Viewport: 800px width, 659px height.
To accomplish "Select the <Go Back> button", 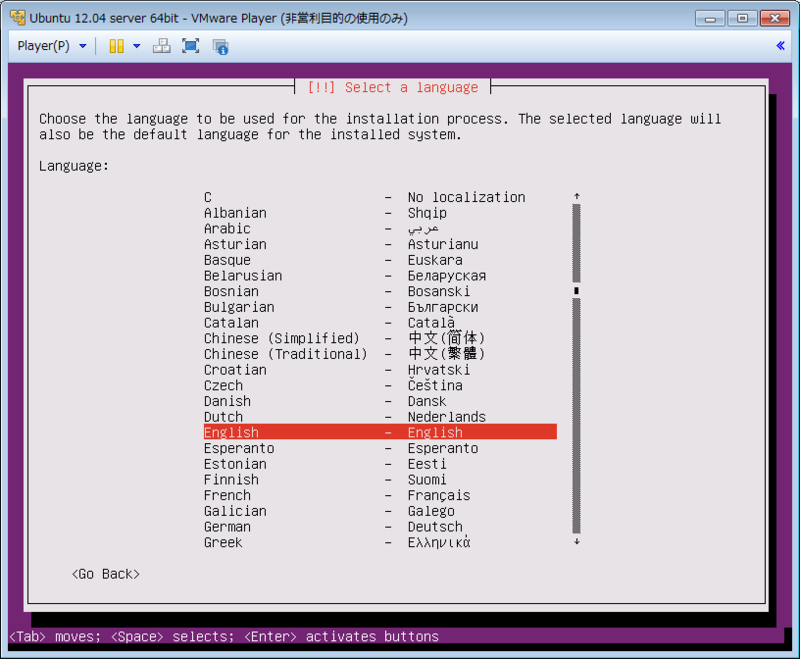I will (106, 574).
